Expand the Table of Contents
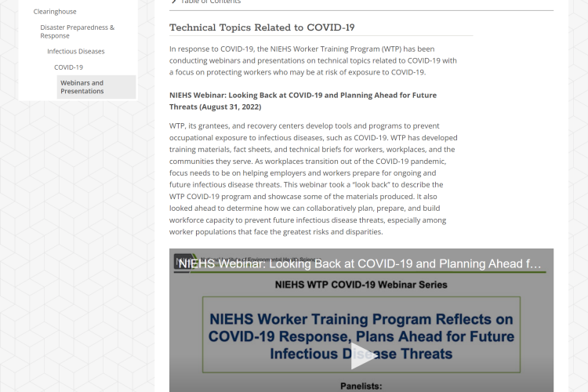The height and width of the screenshot is (392, 588). [x=206, y=2]
